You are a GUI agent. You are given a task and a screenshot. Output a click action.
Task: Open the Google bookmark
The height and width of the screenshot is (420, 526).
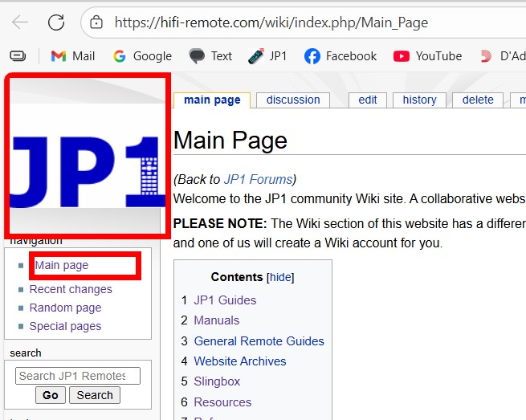pyautogui.click(x=142, y=56)
